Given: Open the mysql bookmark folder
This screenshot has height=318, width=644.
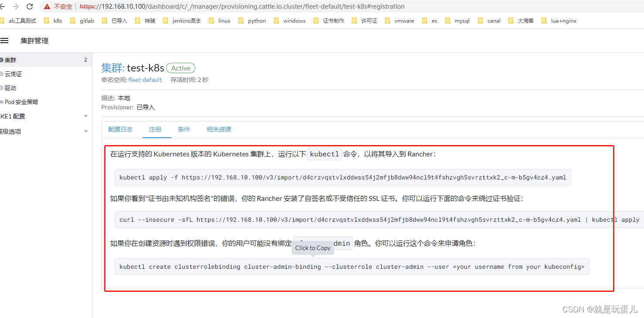Looking at the screenshot, I should click(x=457, y=20).
